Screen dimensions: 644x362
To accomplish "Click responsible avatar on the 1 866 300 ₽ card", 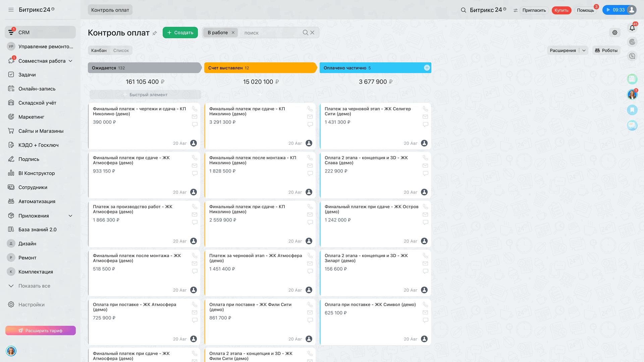I will (x=194, y=241).
